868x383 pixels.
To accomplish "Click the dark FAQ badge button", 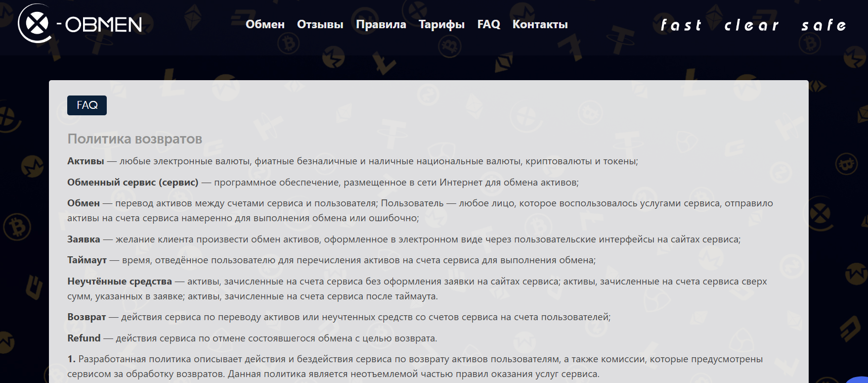I will click(x=87, y=105).
